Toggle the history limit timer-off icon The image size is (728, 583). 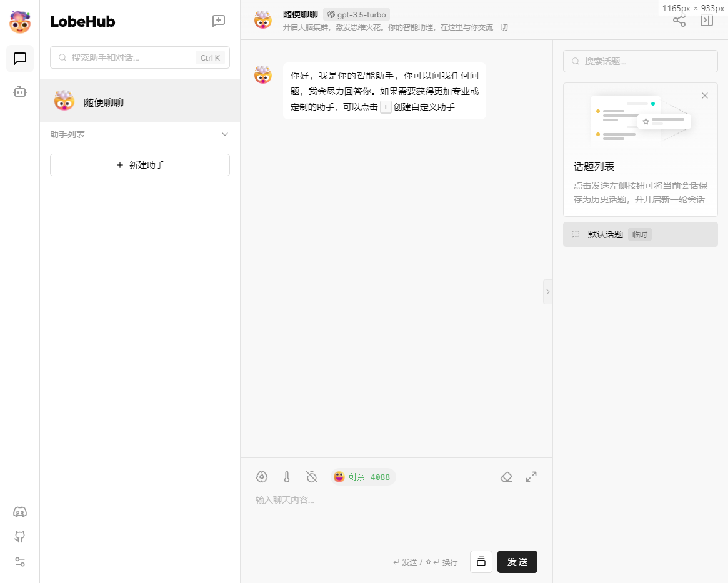[x=312, y=477]
